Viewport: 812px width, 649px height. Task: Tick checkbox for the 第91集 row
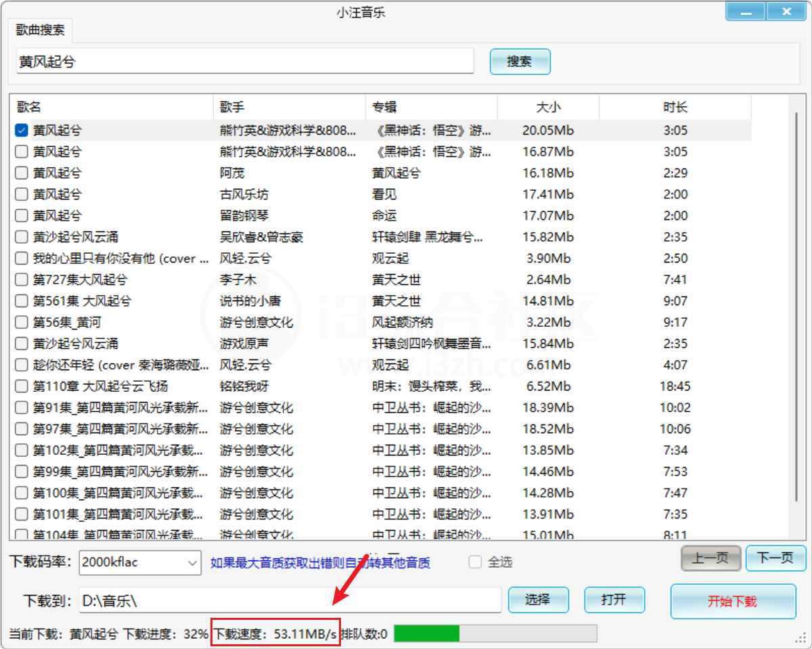(22, 407)
